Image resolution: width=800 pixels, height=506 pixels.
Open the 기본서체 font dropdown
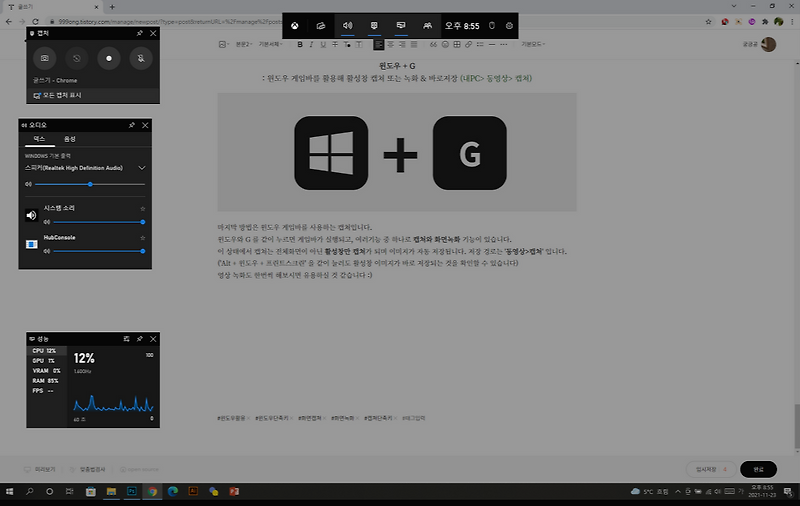tap(270, 44)
